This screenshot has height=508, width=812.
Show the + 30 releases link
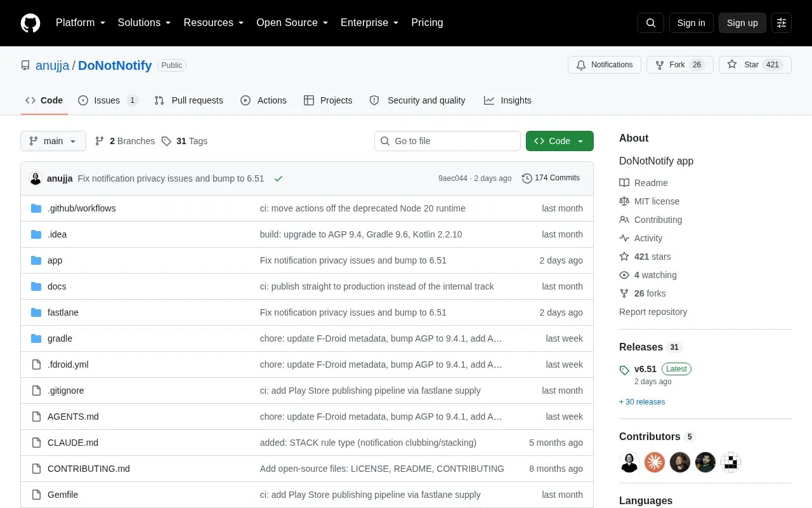click(642, 402)
